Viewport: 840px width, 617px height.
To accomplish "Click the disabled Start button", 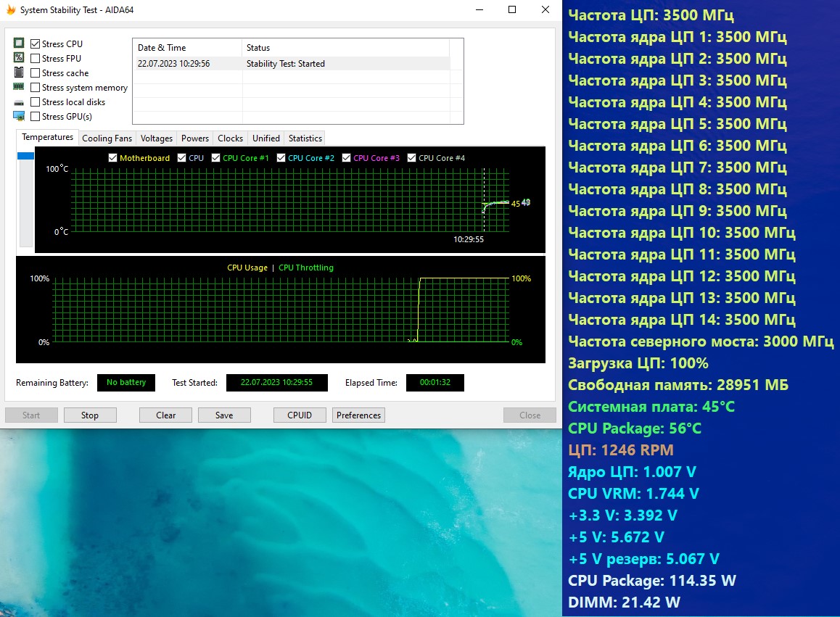I will (x=31, y=415).
